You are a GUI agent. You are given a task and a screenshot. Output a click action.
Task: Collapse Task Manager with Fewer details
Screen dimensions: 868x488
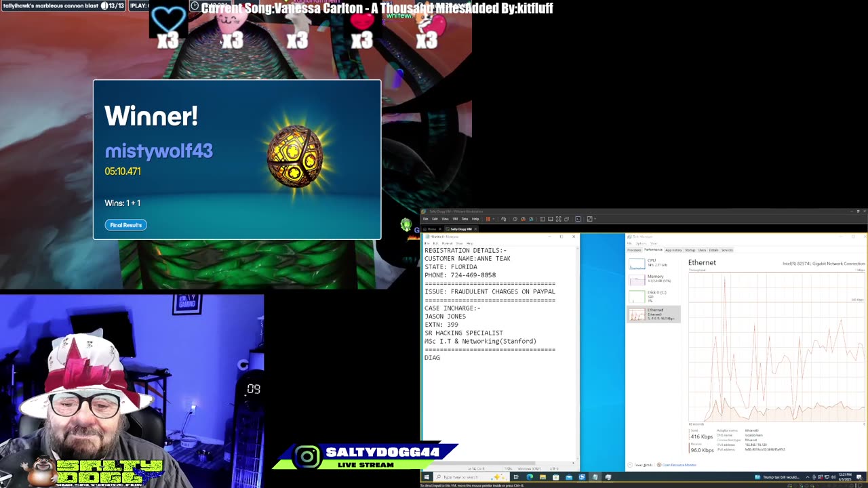[642, 465]
